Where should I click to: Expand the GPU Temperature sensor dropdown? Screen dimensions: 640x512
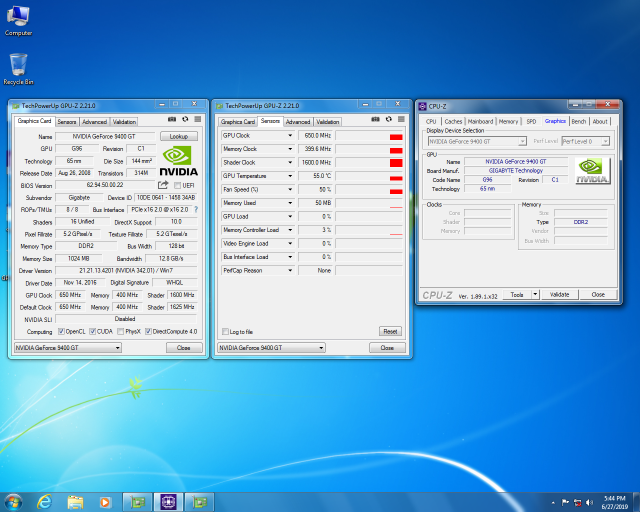tap(290, 176)
